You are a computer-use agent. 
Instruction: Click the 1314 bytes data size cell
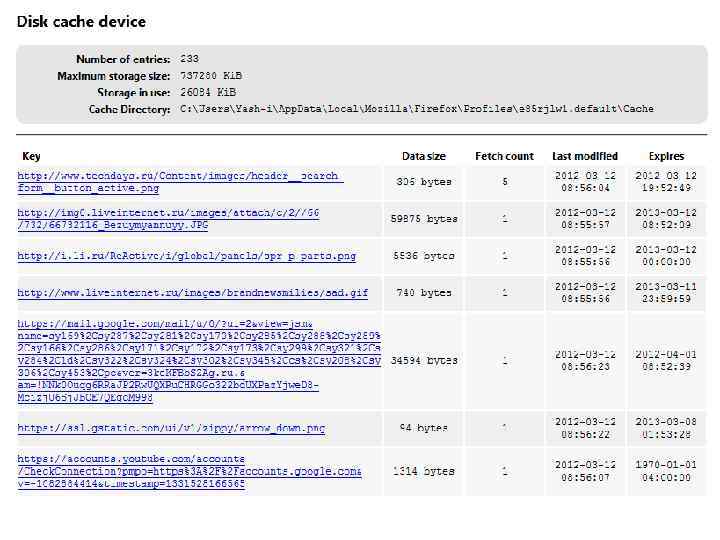423,470
